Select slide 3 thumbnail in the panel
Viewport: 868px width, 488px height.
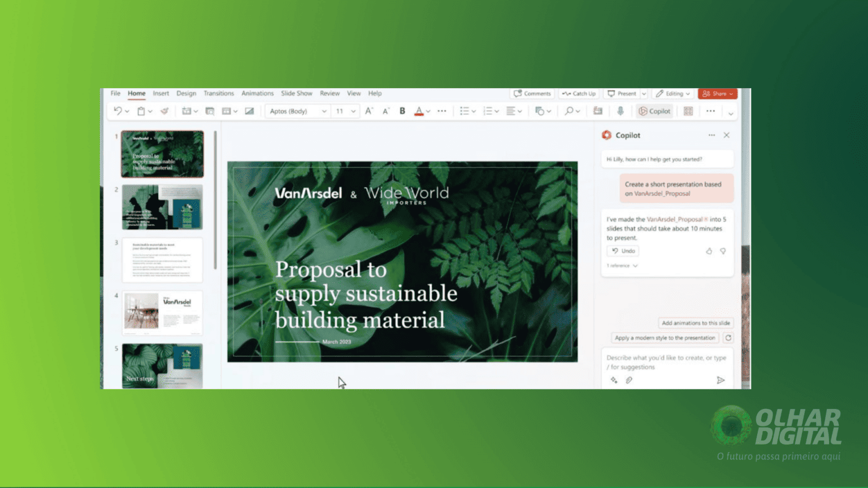point(162,260)
